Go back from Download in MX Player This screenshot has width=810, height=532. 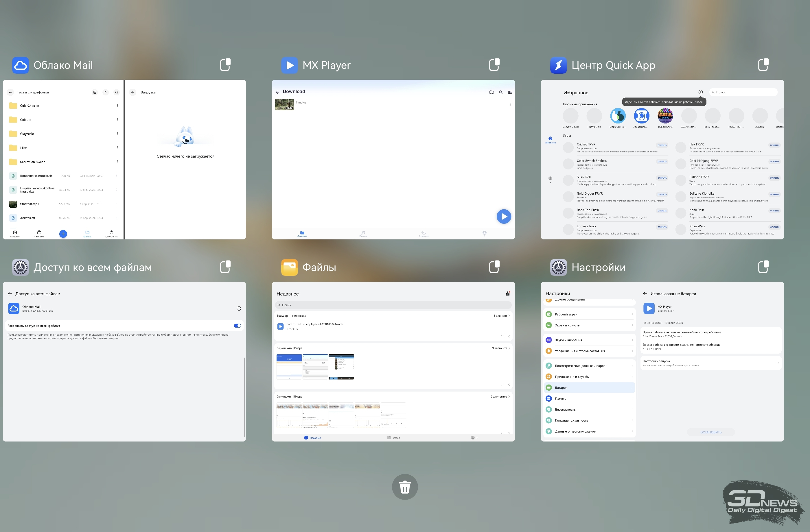click(x=277, y=92)
